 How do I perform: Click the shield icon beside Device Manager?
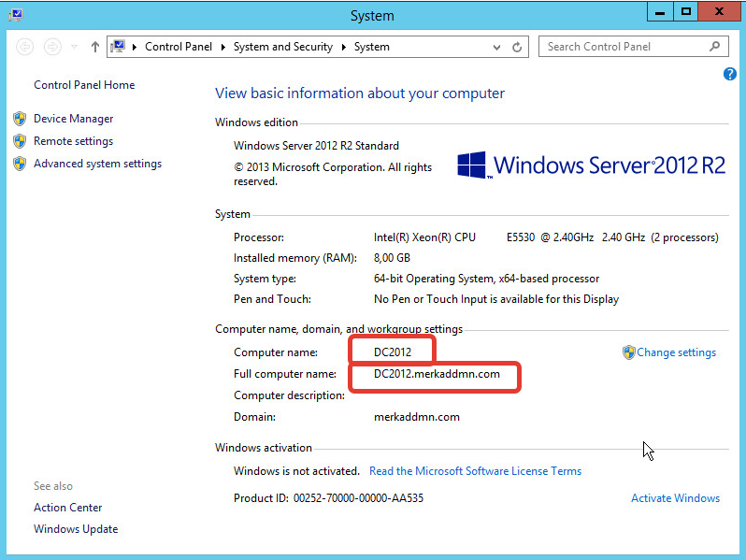[x=20, y=119]
